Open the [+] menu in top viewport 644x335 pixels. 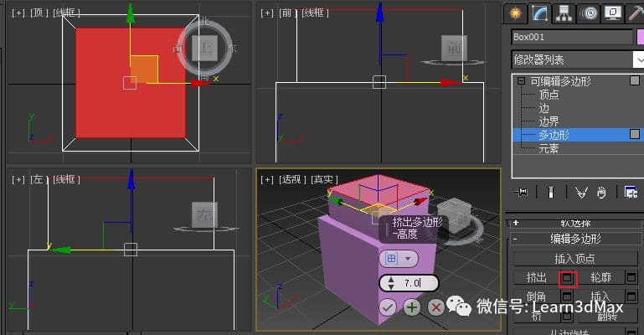[x=18, y=13]
